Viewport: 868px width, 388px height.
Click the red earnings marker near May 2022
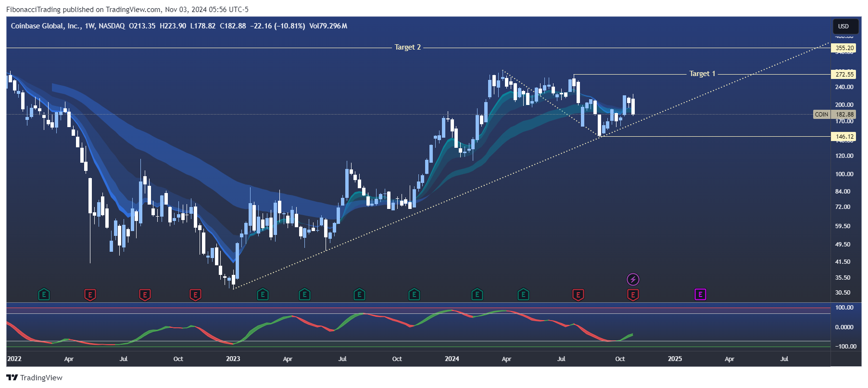pyautogui.click(x=90, y=294)
